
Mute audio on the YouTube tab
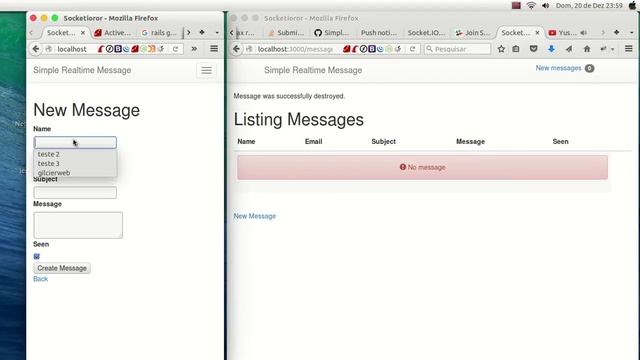(584, 33)
